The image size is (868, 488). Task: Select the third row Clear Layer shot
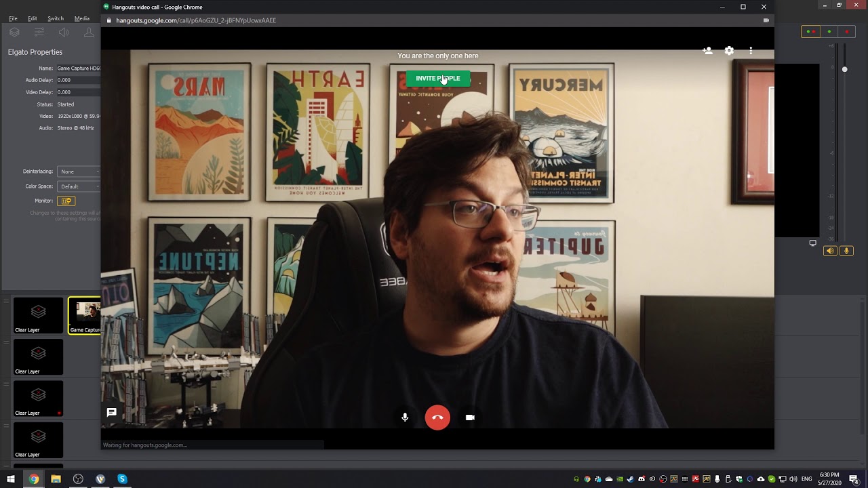pos(39,399)
